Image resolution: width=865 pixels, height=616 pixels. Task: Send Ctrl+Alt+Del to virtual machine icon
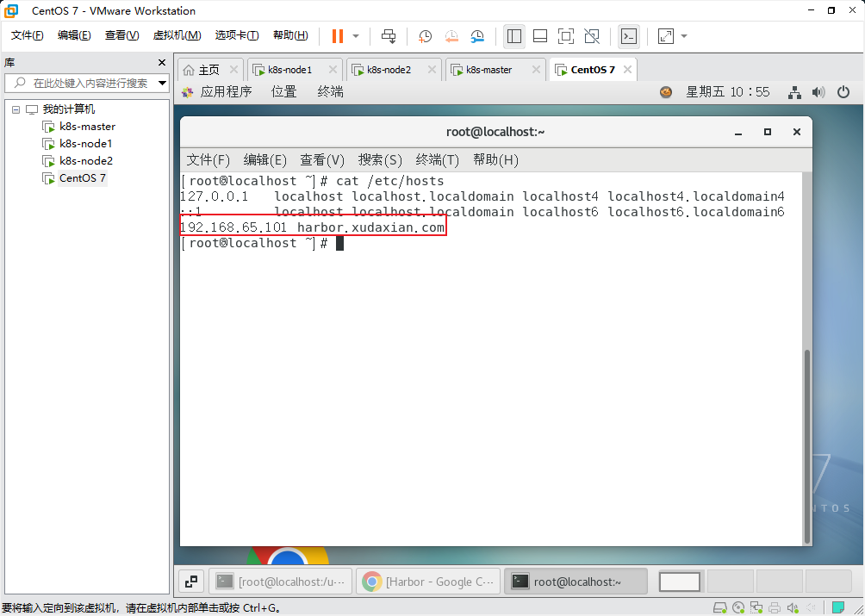(389, 36)
